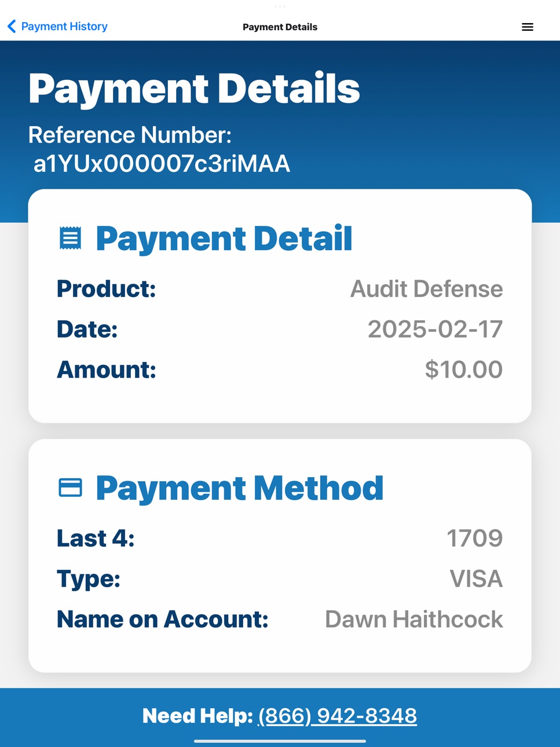Click the Payment Detail section heading
Screen dimensions: 560x747
point(224,239)
